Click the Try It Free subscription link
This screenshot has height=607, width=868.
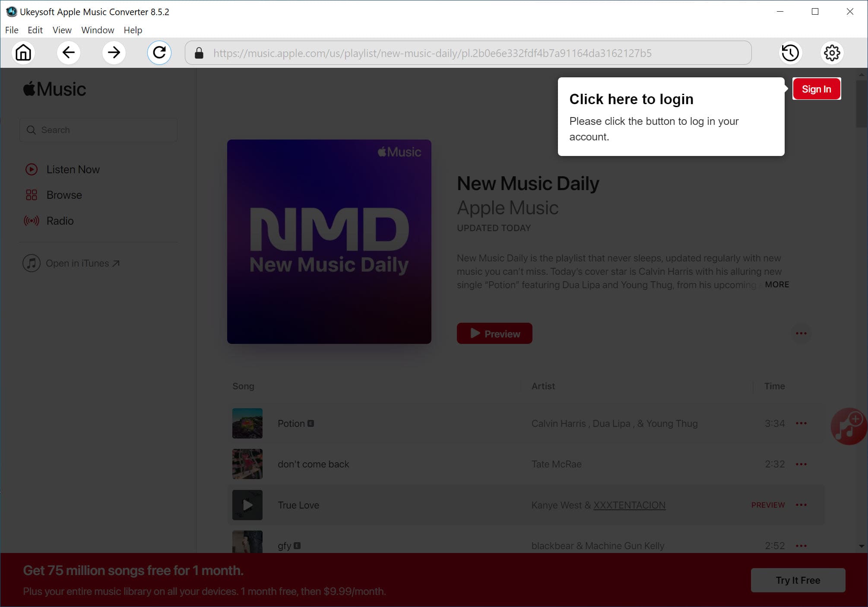(798, 580)
